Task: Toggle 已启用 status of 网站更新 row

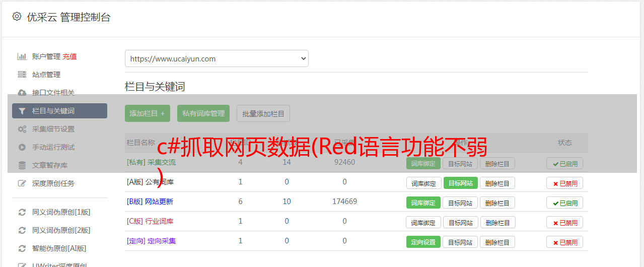Action: (x=565, y=203)
